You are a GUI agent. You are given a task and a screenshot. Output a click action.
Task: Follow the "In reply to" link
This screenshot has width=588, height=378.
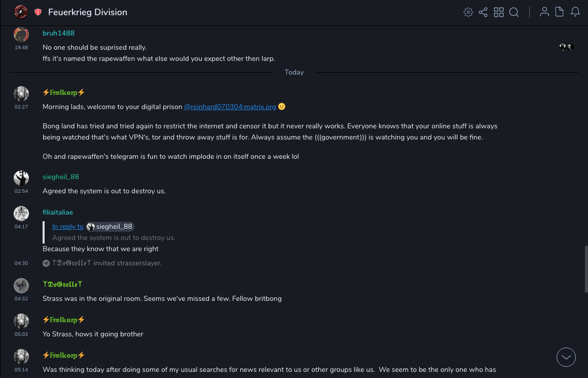pos(68,227)
